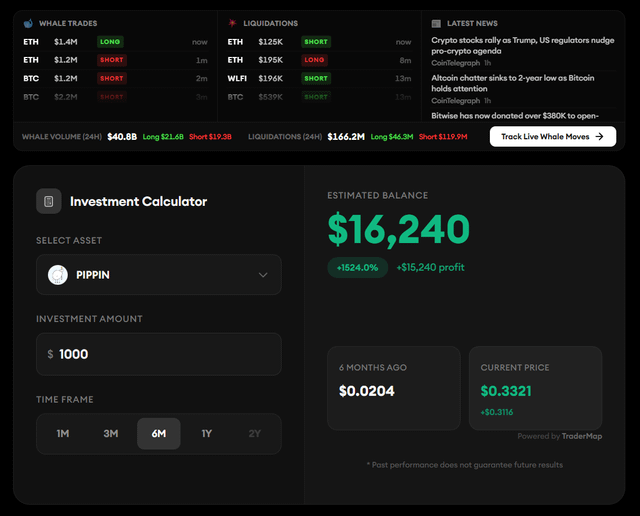Screen dimensions: 640x516
Task: Click the Long $46.3M liquidations figure
Action: coord(392,137)
